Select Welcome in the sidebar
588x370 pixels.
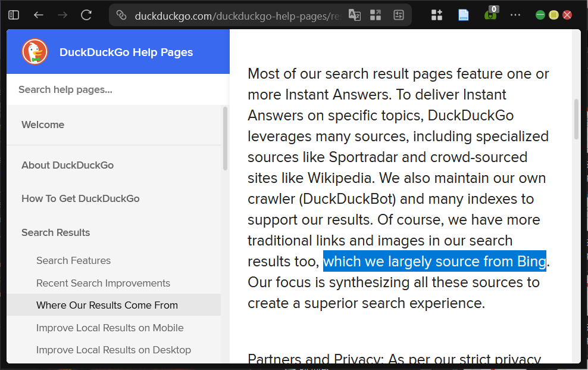point(43,125)
